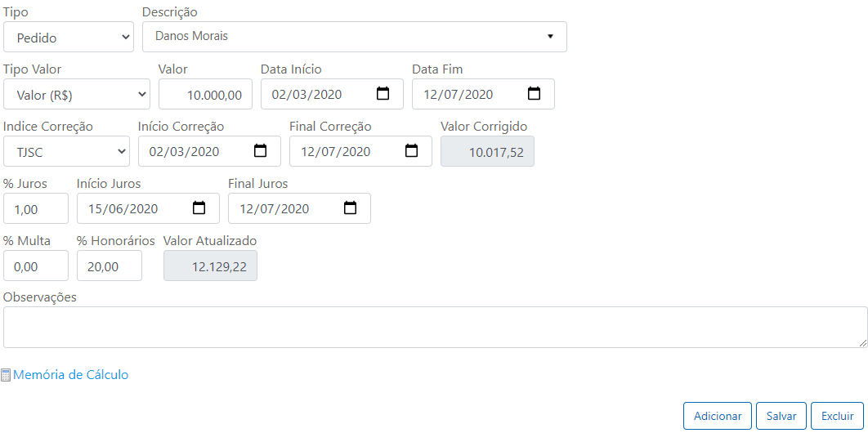Viewport: 868px width, 433px height.
Task: Open the Indice Correção dropdown showing TJSC
Action: [66, 151]
